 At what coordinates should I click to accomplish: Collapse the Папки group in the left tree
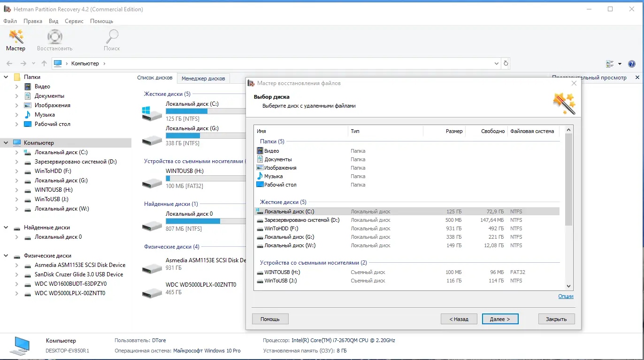[6, 77]
